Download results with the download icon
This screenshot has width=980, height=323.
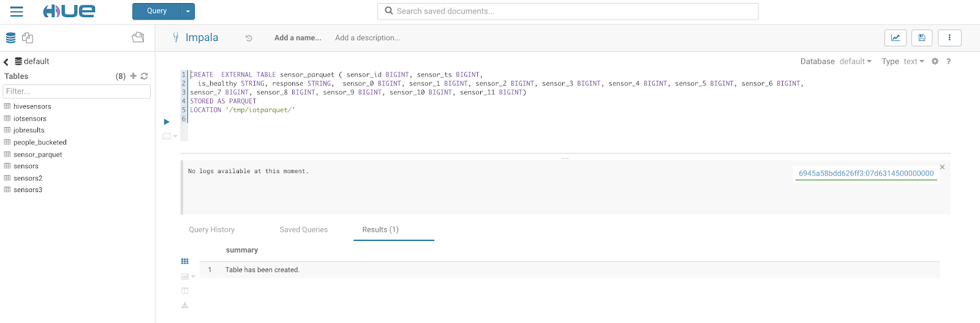point(185,305)
